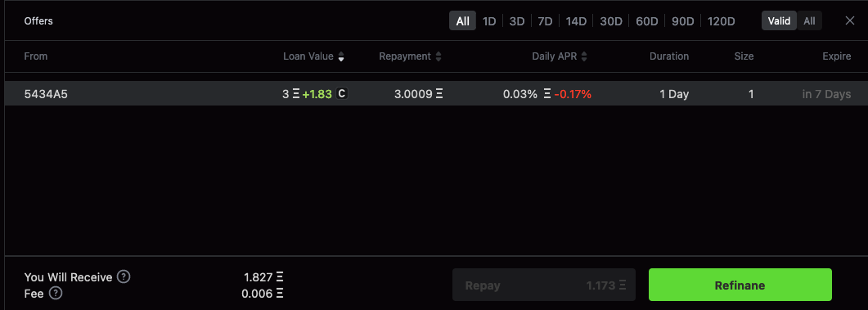The width and height of the screenshot is (868, 310).
Task: Click the C badge in the loan value cell
Action: pos(341,93)
